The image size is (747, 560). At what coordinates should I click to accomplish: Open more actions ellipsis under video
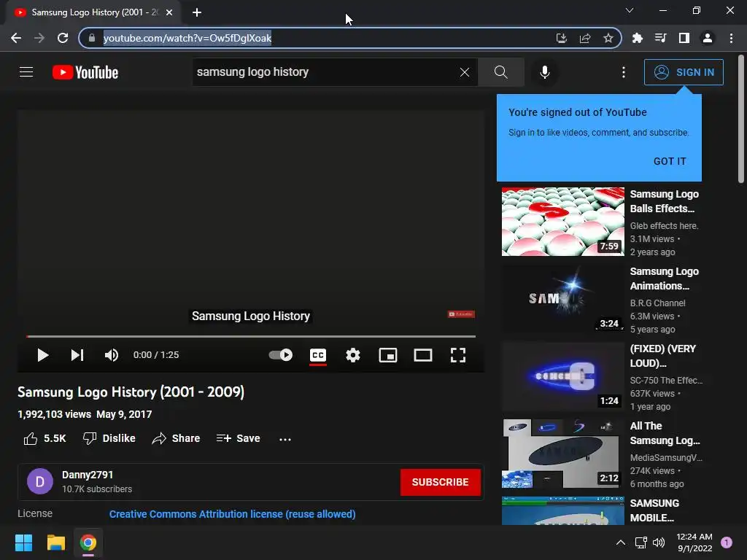(285, 439)
